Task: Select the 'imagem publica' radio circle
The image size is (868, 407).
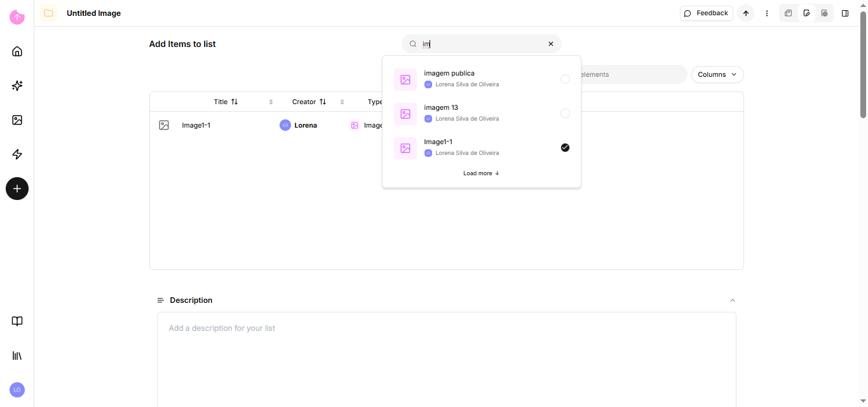Action: (x=565, y=79)
